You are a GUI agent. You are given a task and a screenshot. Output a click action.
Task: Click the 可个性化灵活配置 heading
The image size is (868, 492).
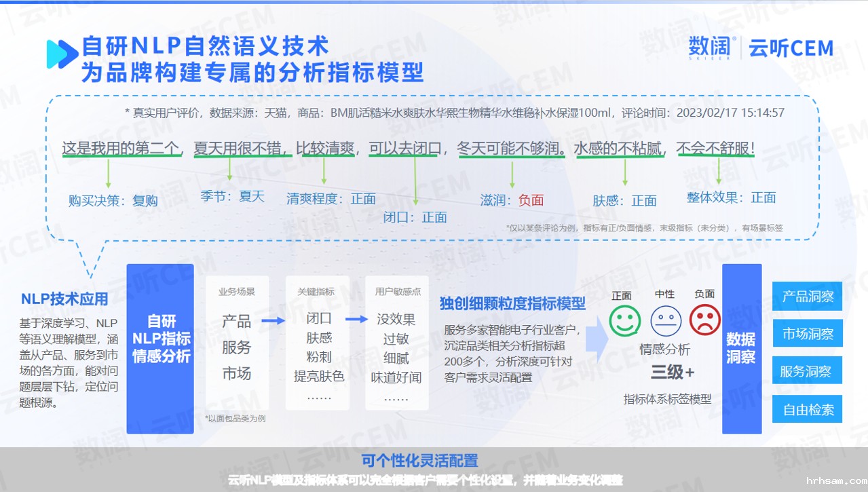point(419,461)
